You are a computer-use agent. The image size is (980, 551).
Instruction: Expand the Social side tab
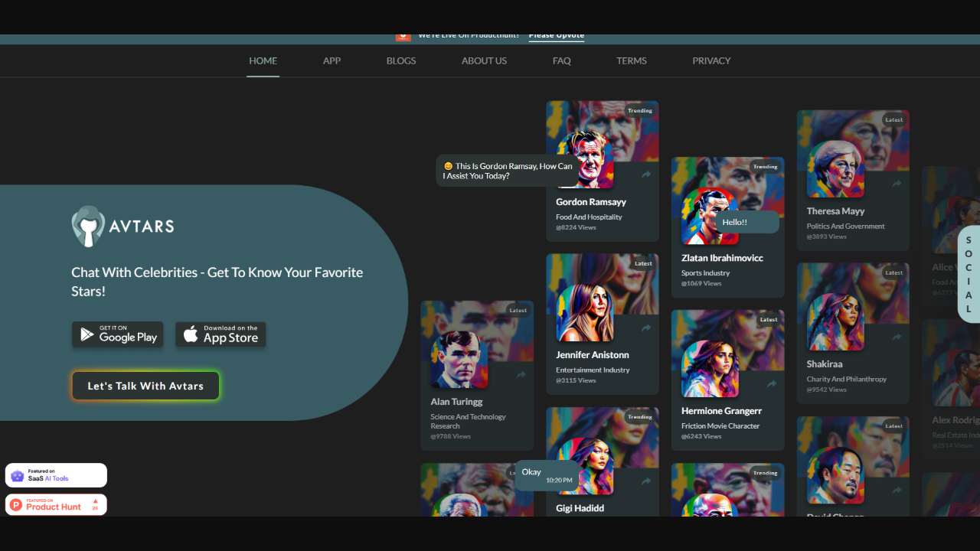[x=969, y=274]
